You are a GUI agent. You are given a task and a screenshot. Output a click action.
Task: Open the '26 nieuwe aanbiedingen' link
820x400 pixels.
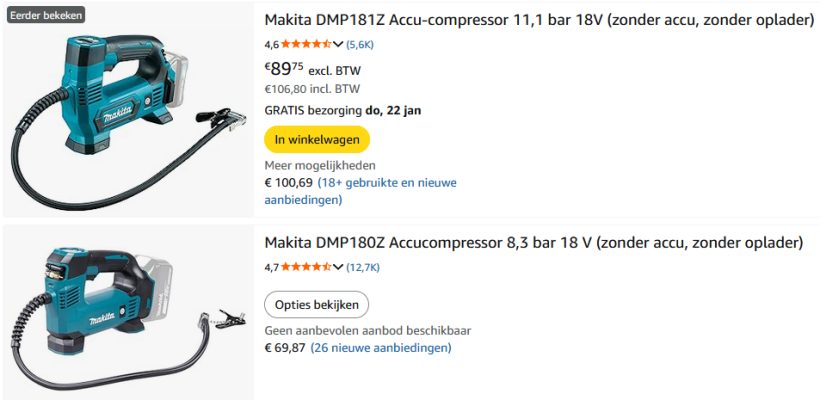(x=381, y=348)
